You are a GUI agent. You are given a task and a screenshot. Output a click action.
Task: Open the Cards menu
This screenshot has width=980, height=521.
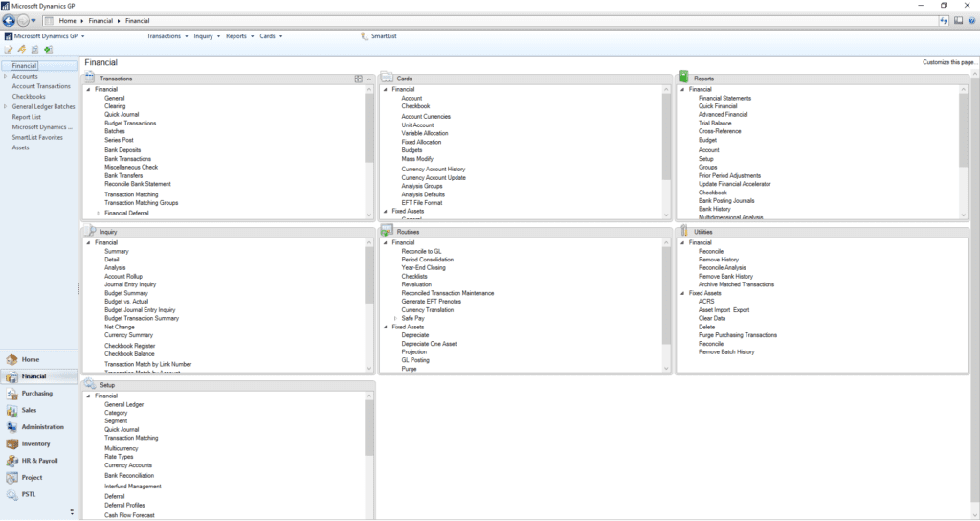coord(271,36)
